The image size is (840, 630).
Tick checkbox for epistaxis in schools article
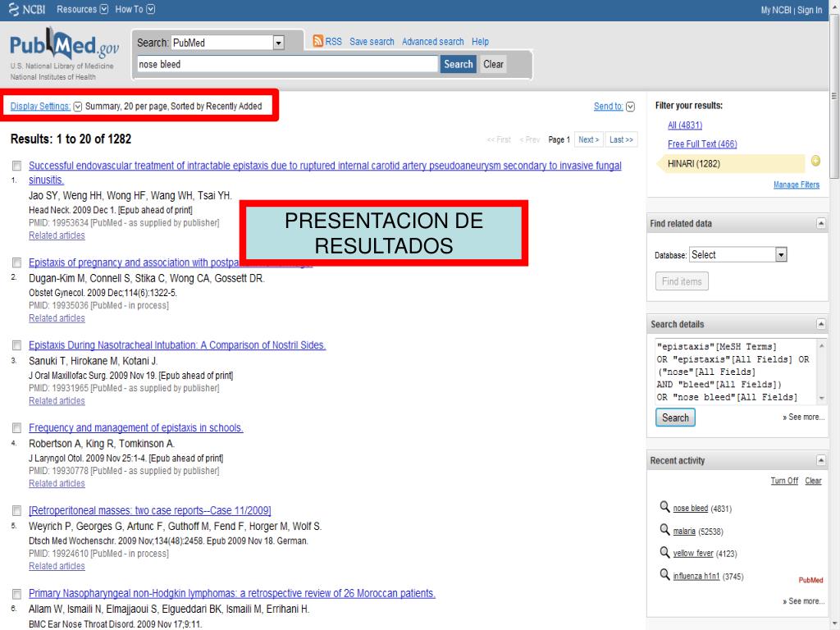pos(16,427)
